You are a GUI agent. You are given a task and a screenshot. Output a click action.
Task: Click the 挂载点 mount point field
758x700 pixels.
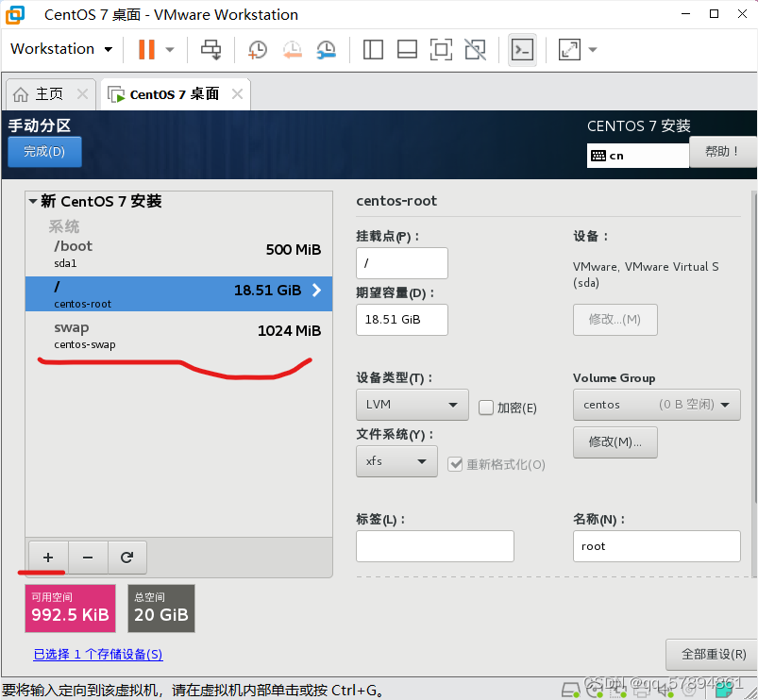[x=402, y=263]
